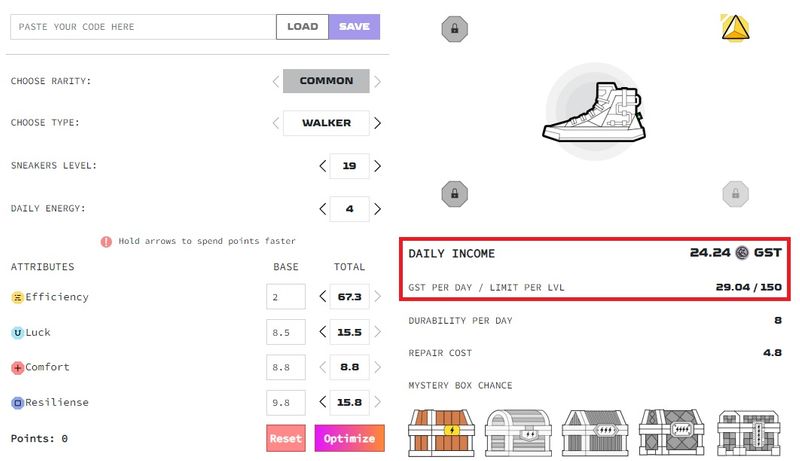The height and width of the screenshot is (461, 800).
Task: Increase sneakers level above 19
Action: click(378, 166)
